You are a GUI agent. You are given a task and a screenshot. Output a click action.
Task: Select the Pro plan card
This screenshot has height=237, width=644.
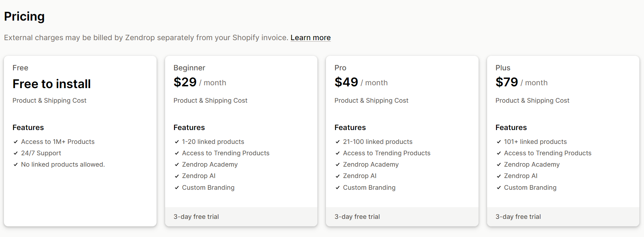(x=402, y=141)
